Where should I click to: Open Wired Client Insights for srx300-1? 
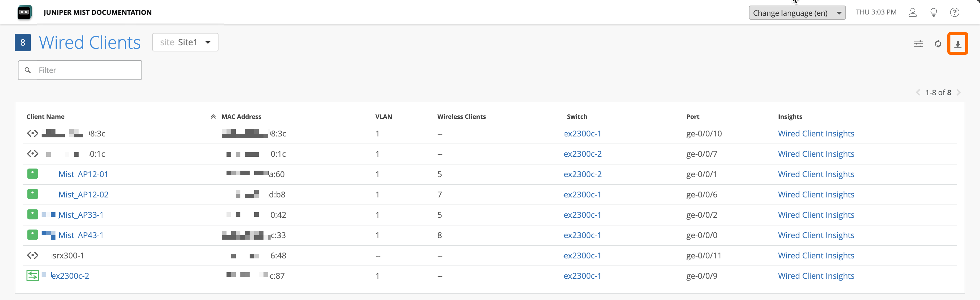tap(816, 256)
